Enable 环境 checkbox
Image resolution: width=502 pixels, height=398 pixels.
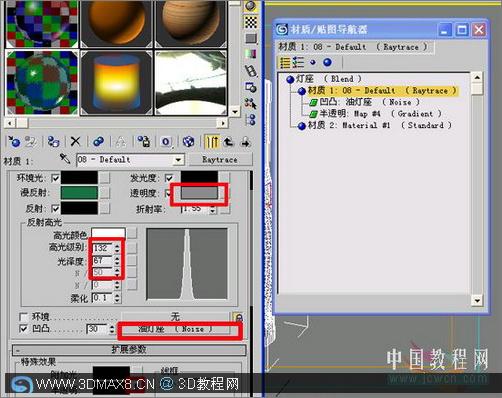click(23, 316)
